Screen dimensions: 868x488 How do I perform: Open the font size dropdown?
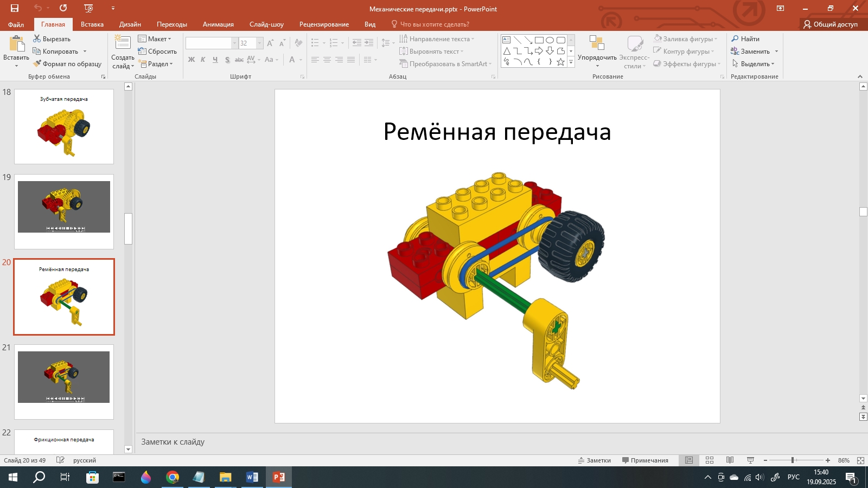tap(259, 43)
